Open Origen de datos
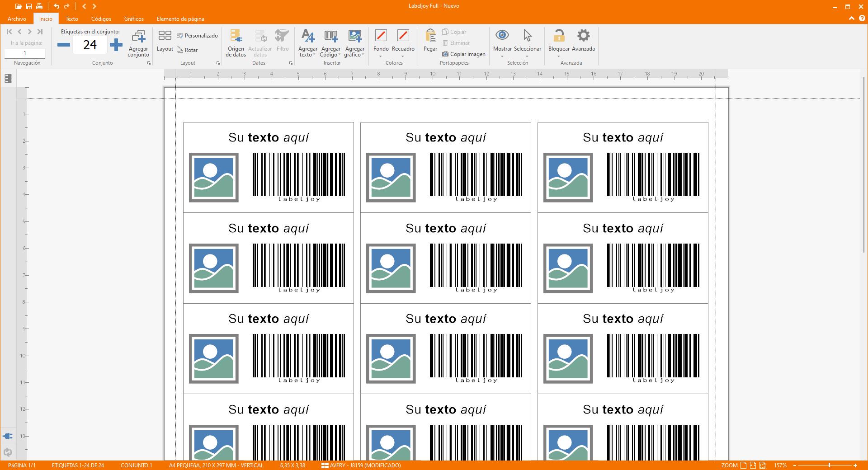Viewport: 868px width, 470px height. point(236,43)
